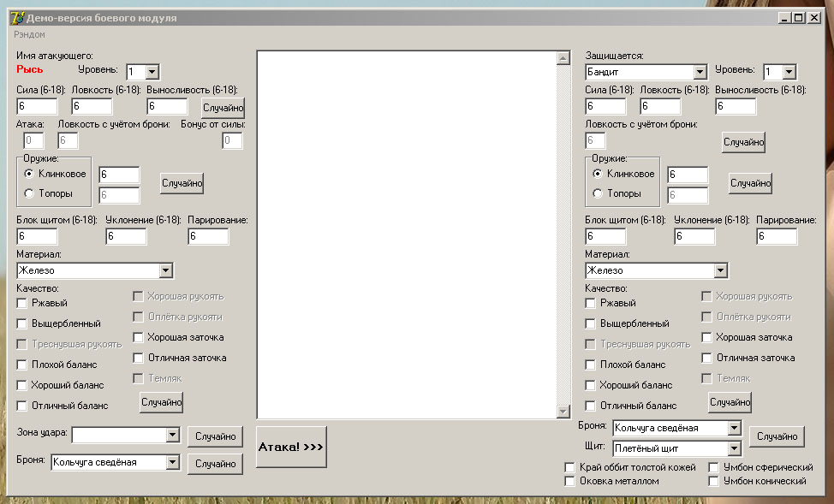Click Случайно beside Зона удара
834x504 pixels.
(216, 436)
